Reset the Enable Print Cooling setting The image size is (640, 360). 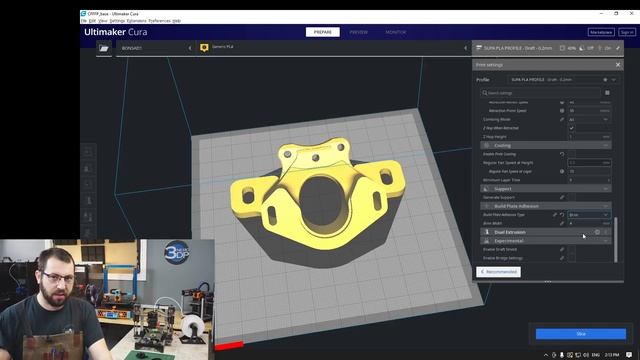click(562, 154)
